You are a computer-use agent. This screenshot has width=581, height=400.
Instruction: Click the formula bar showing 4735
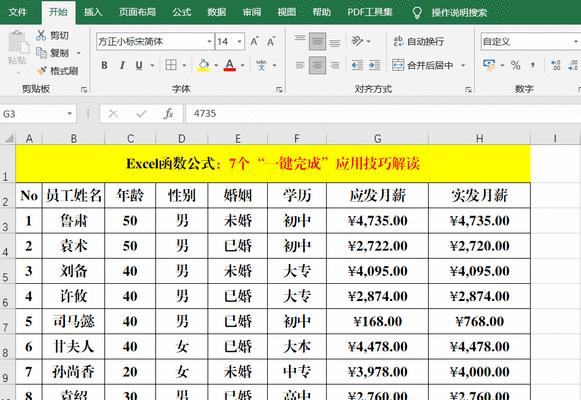click(x=383, y=114)
